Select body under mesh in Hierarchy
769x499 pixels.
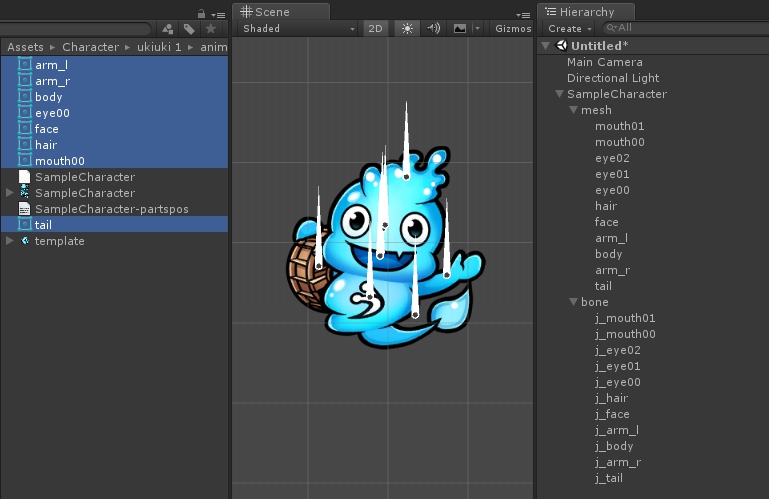(609, 254)
